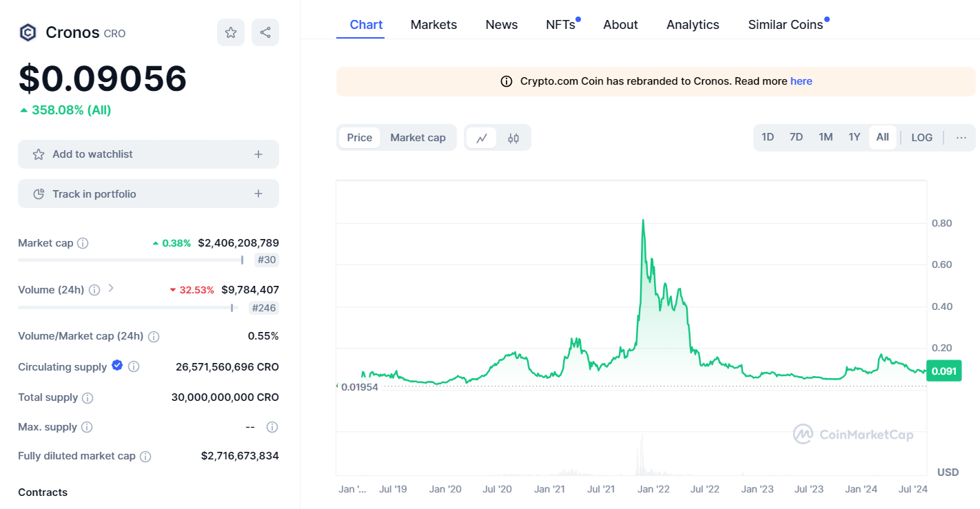The height and width of the screenshot is (509, 980).
Task: Toggle LOG scale on the chart
Action: tap(922, 138)
